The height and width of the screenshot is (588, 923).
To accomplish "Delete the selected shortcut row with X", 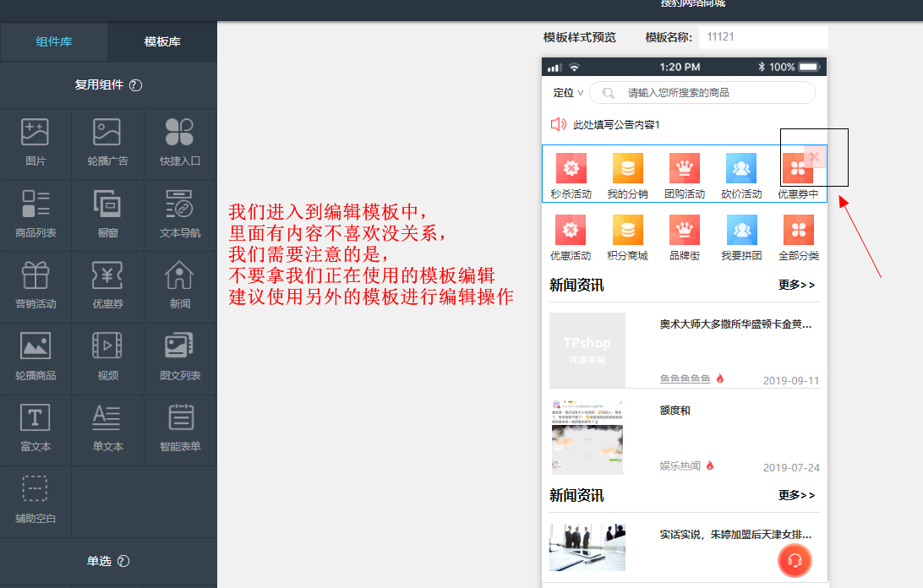I will pyautogui.click(x=814, y=156).
